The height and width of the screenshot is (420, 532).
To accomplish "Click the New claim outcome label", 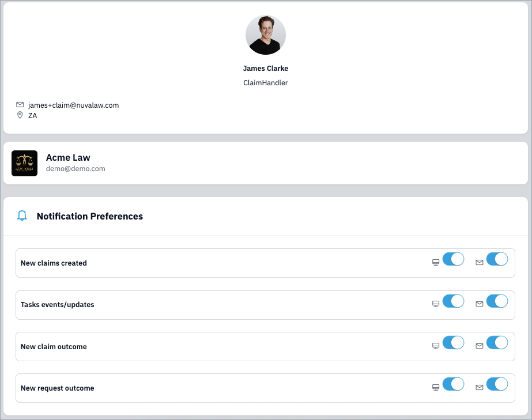I will tap(54, 347).
